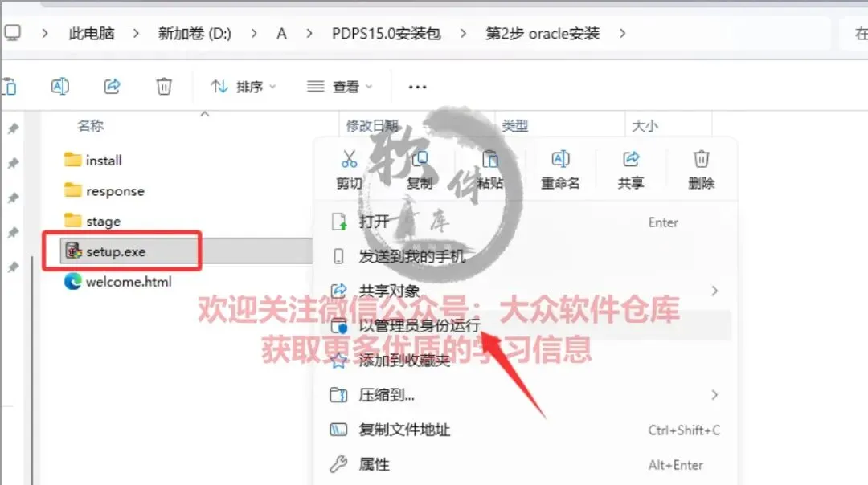
Task: Click the toolbar Rename icon
Action: [x=59, y=86]
